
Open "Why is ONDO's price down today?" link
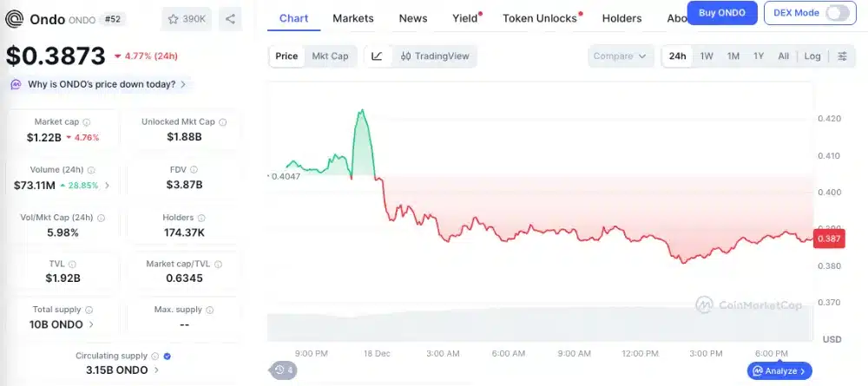pos(101,84)
